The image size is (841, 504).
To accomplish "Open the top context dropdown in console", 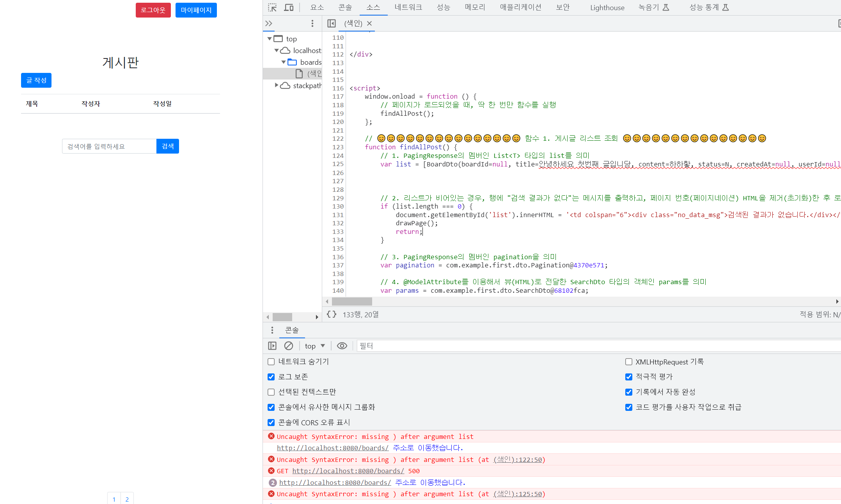I will point(314,346).
